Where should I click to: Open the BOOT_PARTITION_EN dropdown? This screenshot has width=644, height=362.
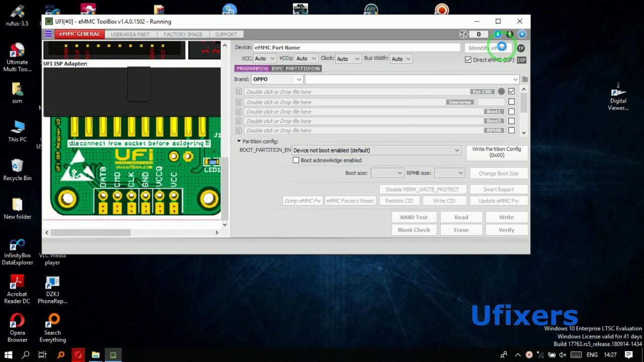376,150
